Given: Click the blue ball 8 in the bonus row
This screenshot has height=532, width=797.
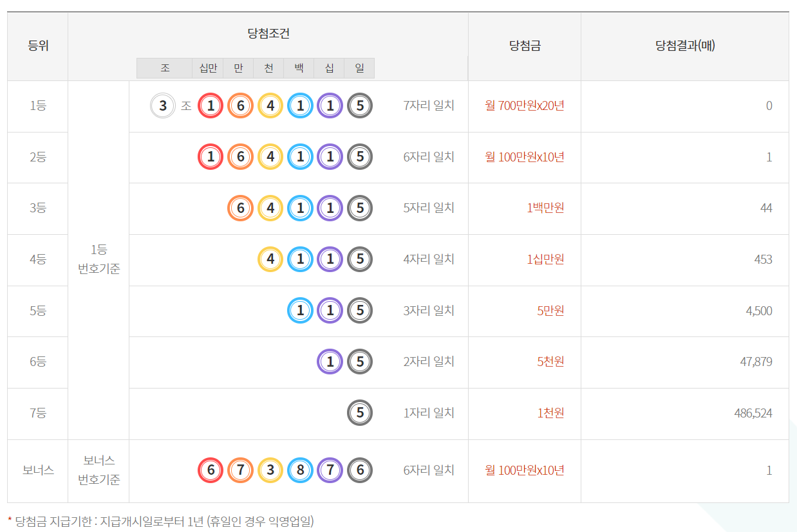Looking at the screenshot, I should tap(300, 470).
